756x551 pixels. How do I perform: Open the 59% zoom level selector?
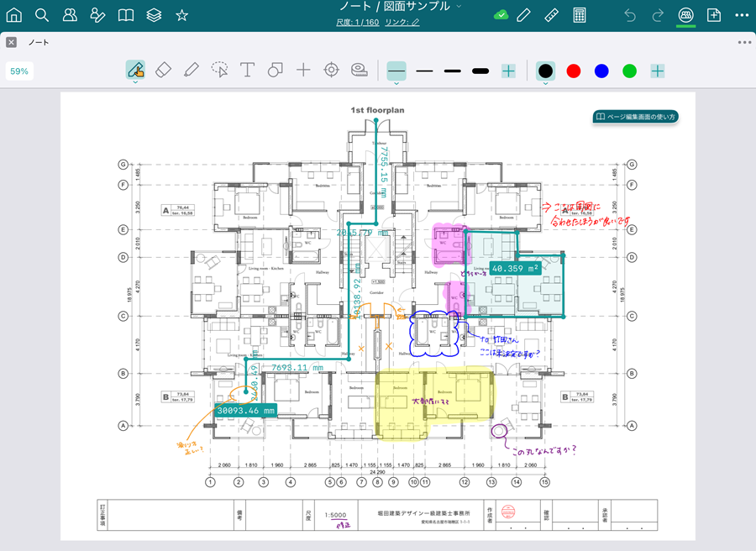point(19,71)
